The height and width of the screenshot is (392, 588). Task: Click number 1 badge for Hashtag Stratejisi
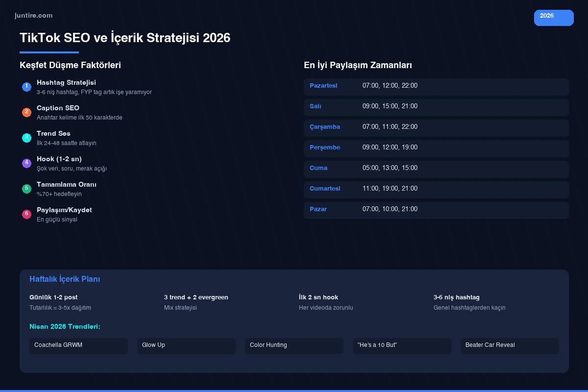tap(26, 87)
